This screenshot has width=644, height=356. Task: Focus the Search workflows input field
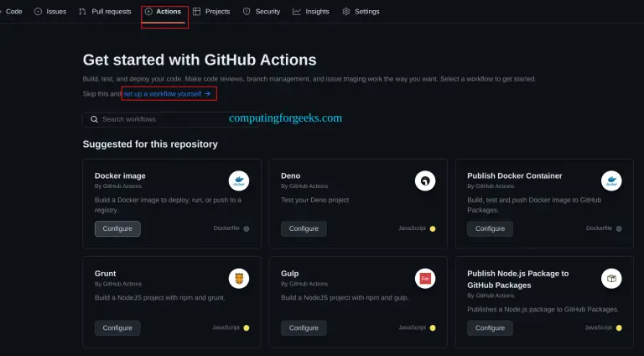pyautogui.click(x=159, y=119)
